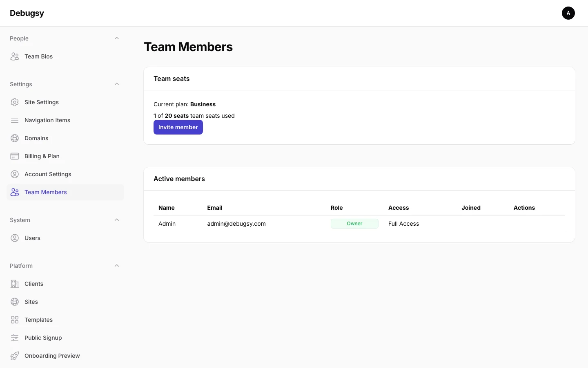Click the Site Settings gear icon
The height and width of the screenshot is (368, 588).
tap(15, 102)
